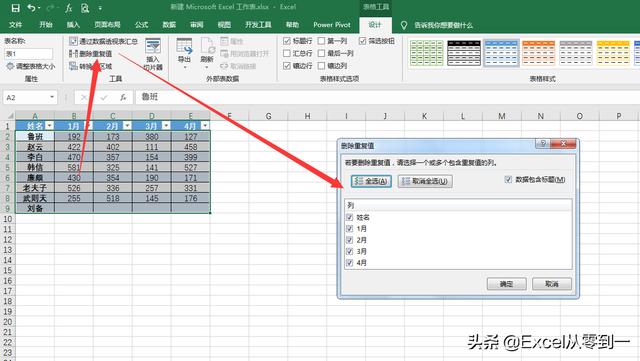Toggle the Header Row checkbox
640x361 pixels.
[x=287, y=41]
